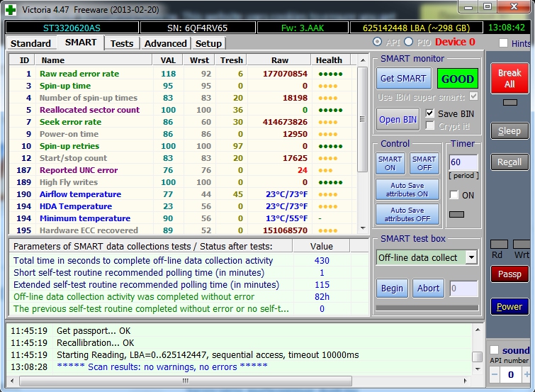Viewport: 535px width, 392px height.
Task: Click the green Victoria app icon in title bar
Action: tap(10, 9)
